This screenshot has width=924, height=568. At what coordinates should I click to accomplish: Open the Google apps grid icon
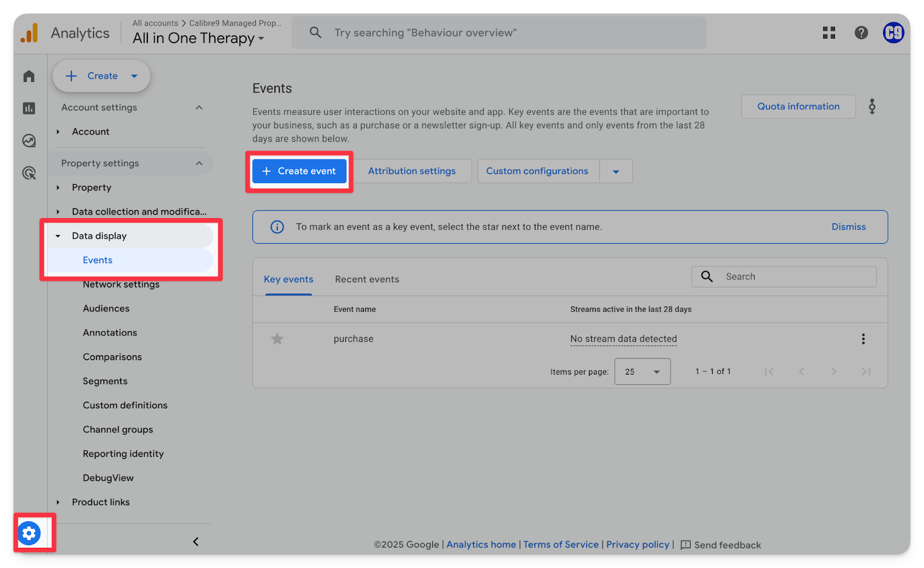[829, 33]
